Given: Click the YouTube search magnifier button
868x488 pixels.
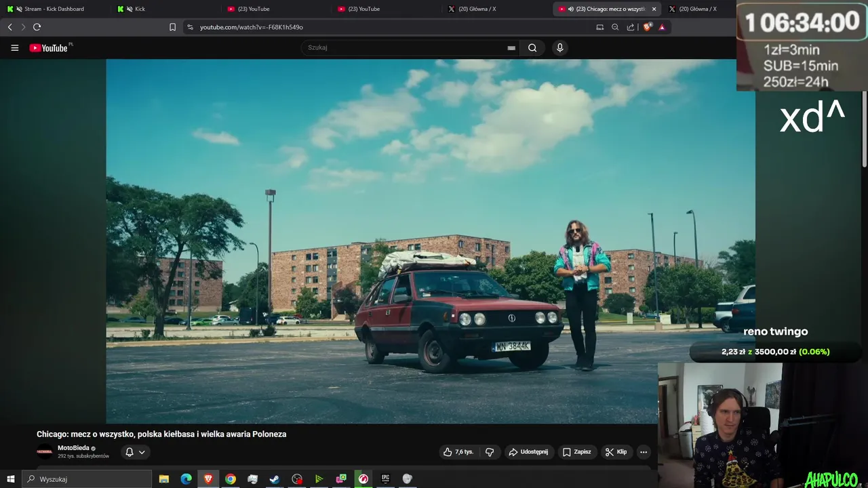Looking at the screenshot, I should [532, 47].
